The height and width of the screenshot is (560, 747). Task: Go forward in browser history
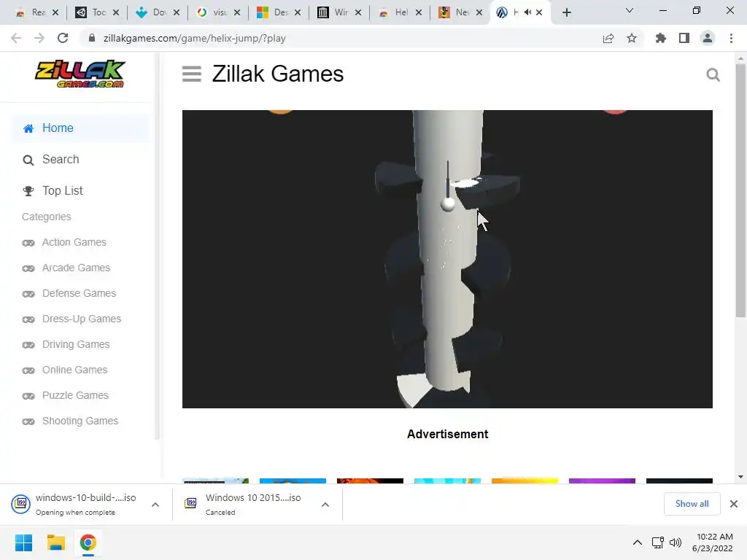click(x=39, y=38)
